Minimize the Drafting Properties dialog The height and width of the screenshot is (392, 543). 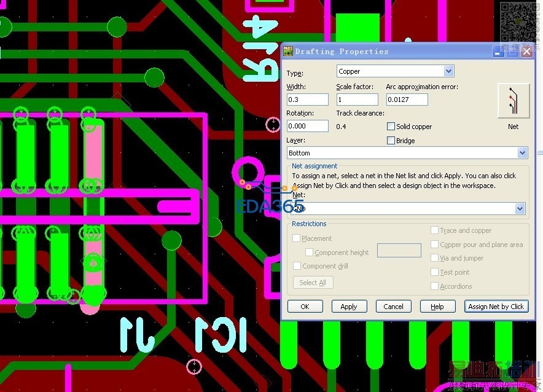click(498, 52)
